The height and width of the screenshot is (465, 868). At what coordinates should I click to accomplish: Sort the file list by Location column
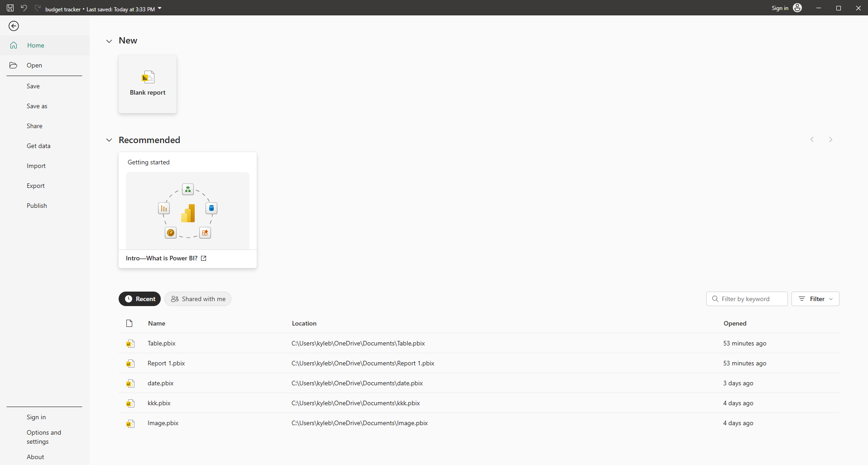[304, 323]
